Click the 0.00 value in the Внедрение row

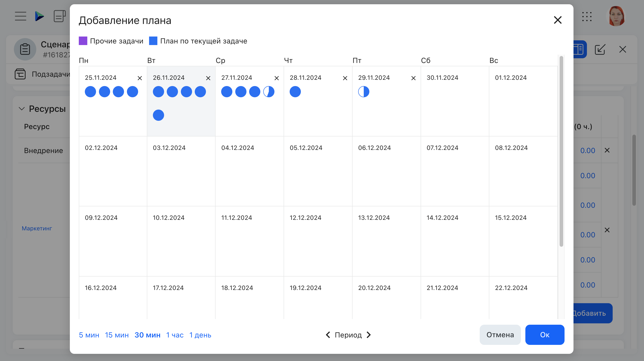pyautogui.click(x=588, y=150)
